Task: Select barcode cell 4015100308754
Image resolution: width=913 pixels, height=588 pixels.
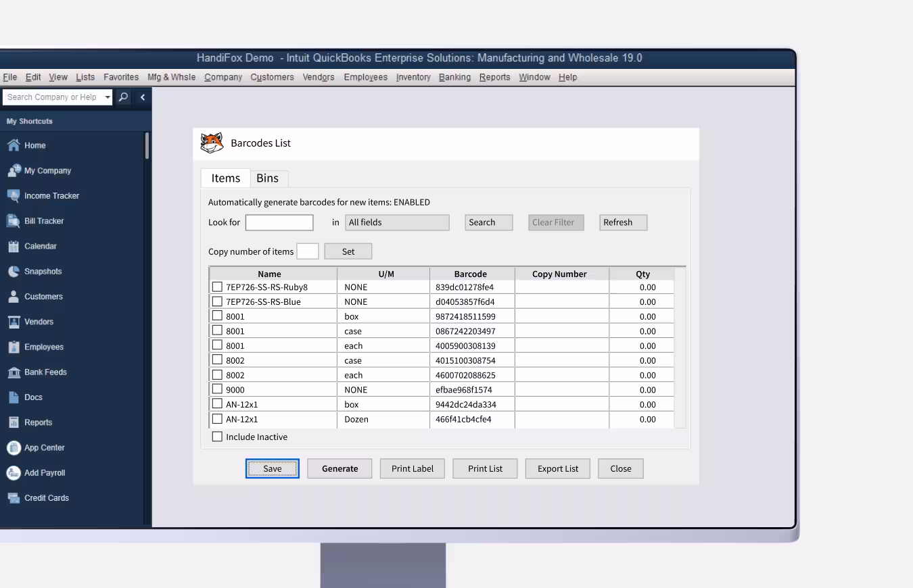Action: pyautogui.click(x=472, y=360)
